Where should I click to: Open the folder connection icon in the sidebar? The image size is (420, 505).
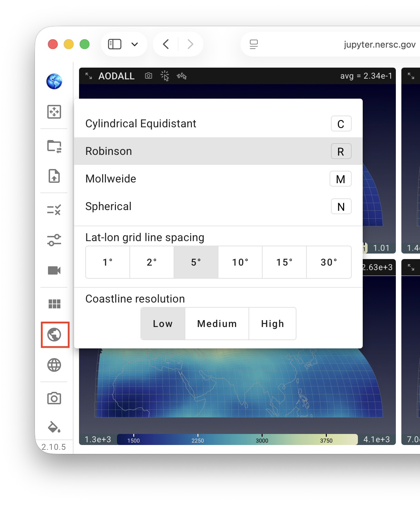[54, 146]
